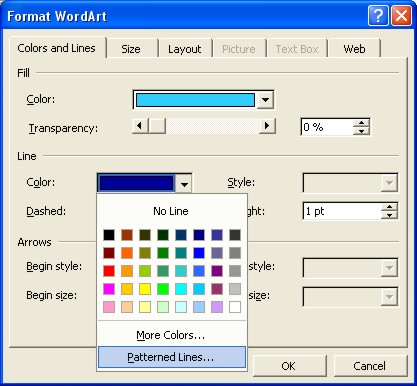Pick the black swatch in the palette
Viewport: 417px width, 386px height.
109,235
